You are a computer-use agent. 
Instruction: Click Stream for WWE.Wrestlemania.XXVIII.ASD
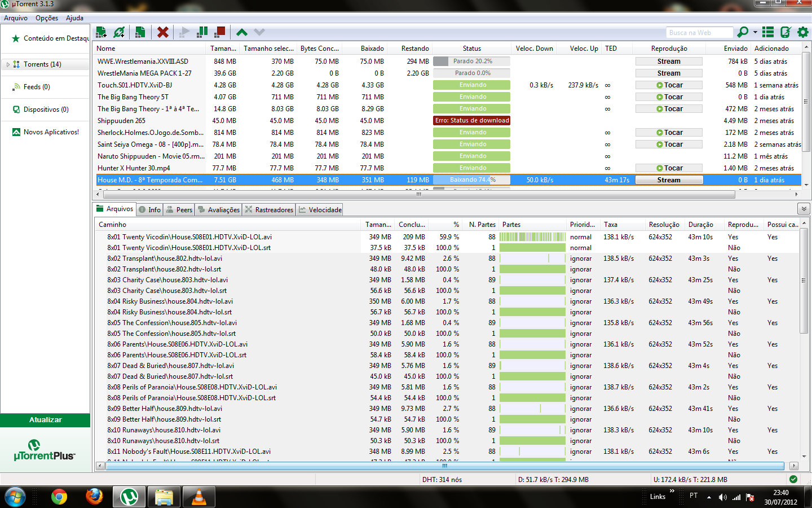tap(669, 62)
